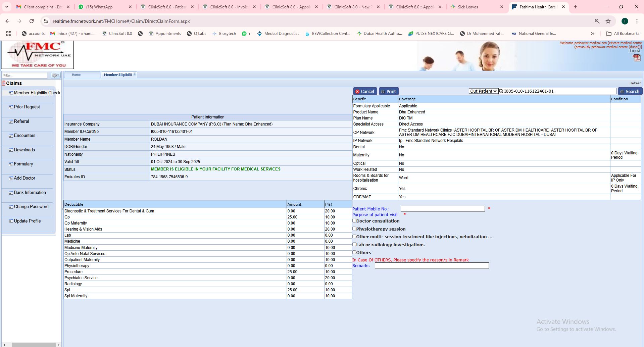Click the Patient Mobile No input field
The height and width of the screenshot is (347, 644).
(442, 209)
